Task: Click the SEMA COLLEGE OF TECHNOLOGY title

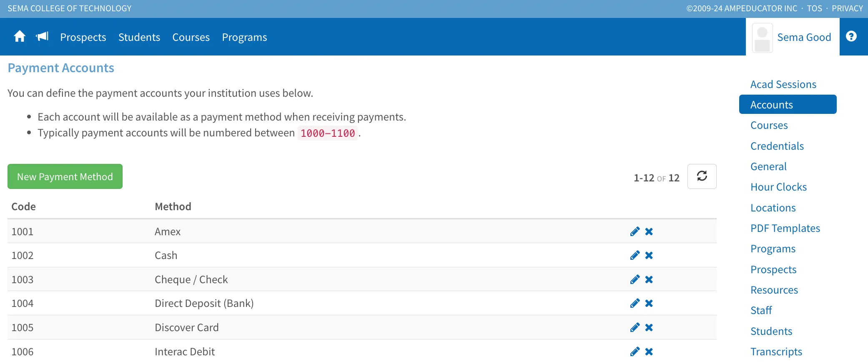Action: click(x=70, y=8)
